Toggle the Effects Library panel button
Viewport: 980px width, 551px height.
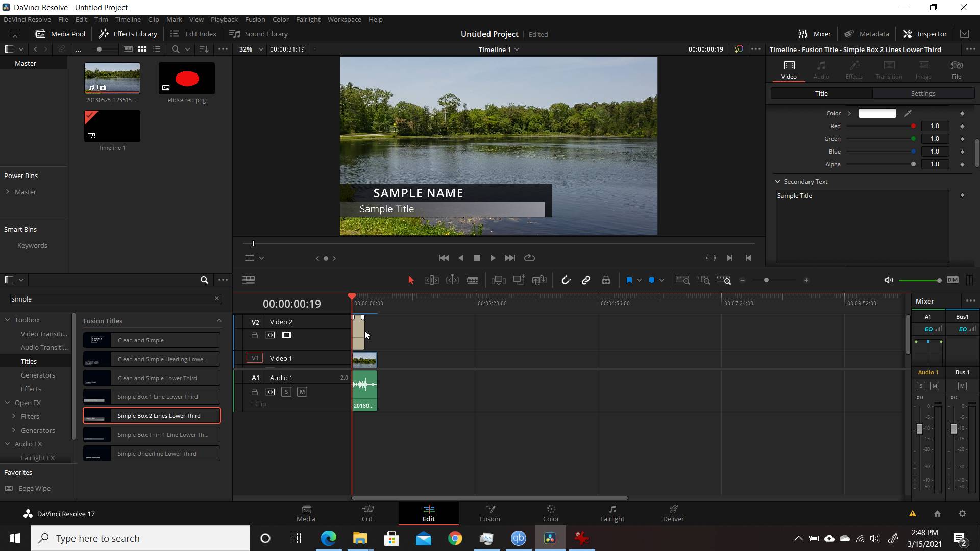[x=128, y=34]
